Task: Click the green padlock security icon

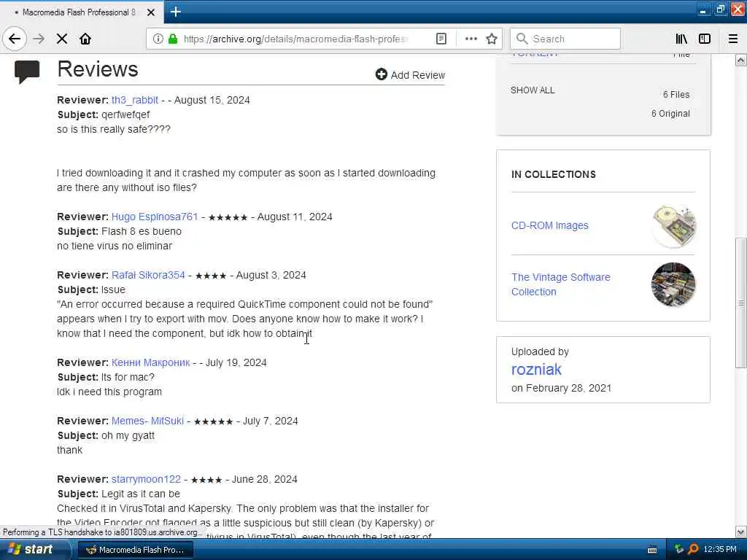Action: [x=173, y=39]
